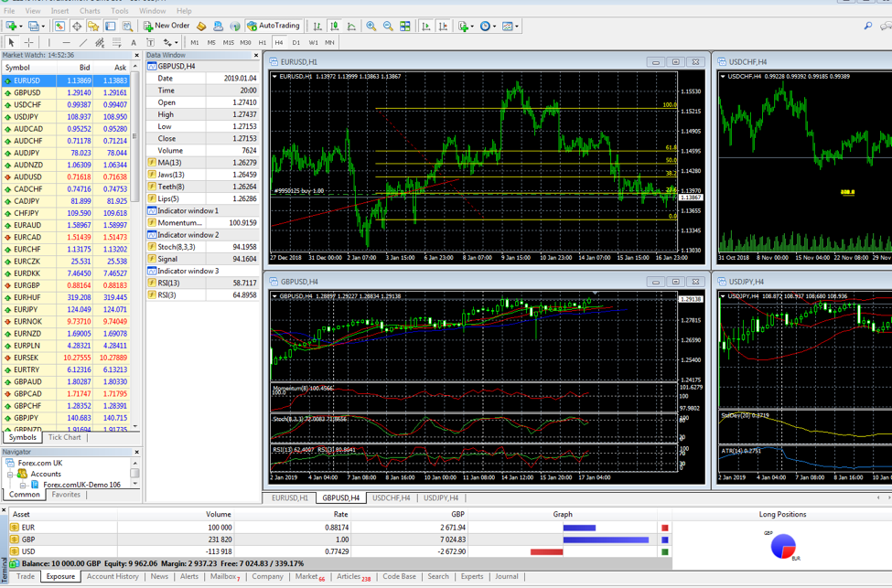Image resolution: width=892 pixels, height=588 pixels.
Task: Set the D1 timeframe
Action: pyautogui.click(x=296, y=43)
